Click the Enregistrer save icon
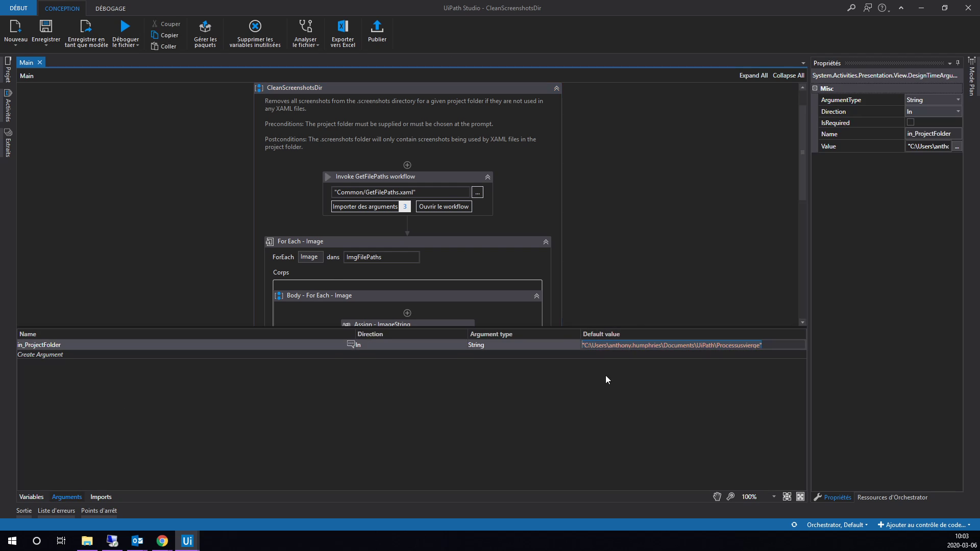 pyautogui.click(x=46, y=26)
